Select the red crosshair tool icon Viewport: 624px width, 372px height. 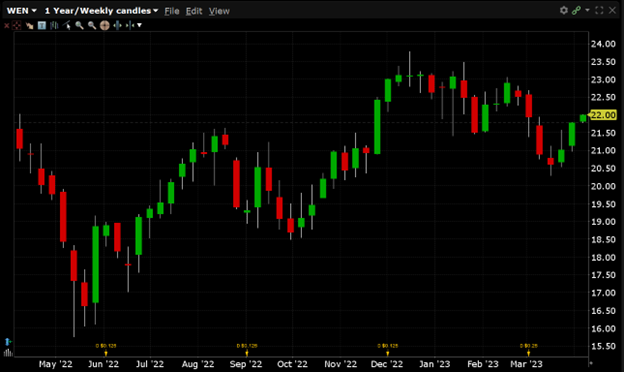[16, 25]
